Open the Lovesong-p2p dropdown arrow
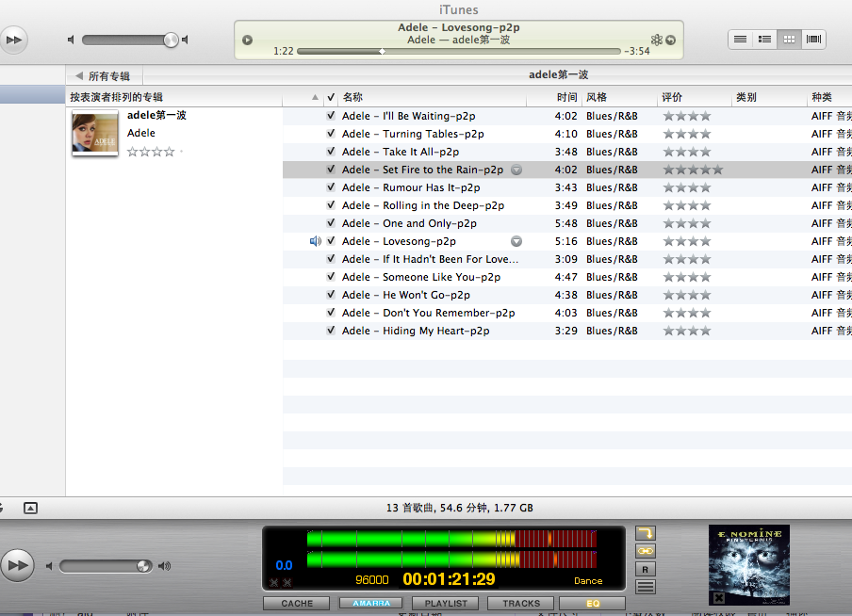Screen dimensions: 852x616 coord(516,241)
